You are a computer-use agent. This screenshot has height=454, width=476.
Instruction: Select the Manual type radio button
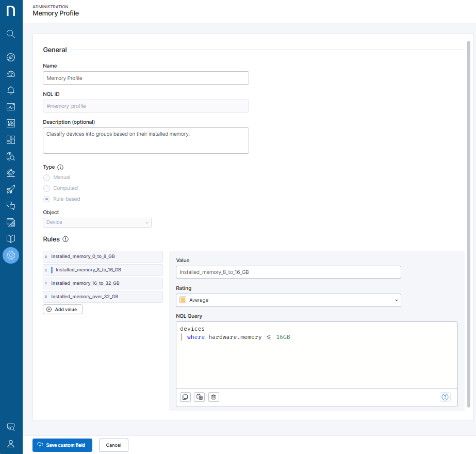point(47,177)
